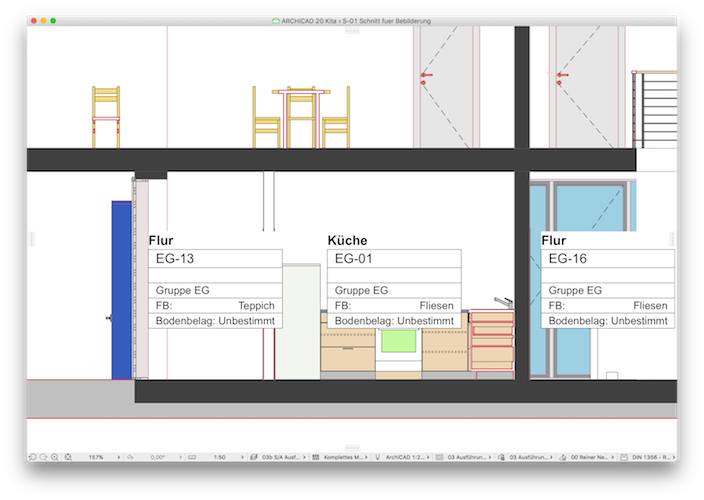This screenshot has height=500, width=704.
Task: Select the red-outlined drawer unit in kitchen
Action: (x=492, y=340)
